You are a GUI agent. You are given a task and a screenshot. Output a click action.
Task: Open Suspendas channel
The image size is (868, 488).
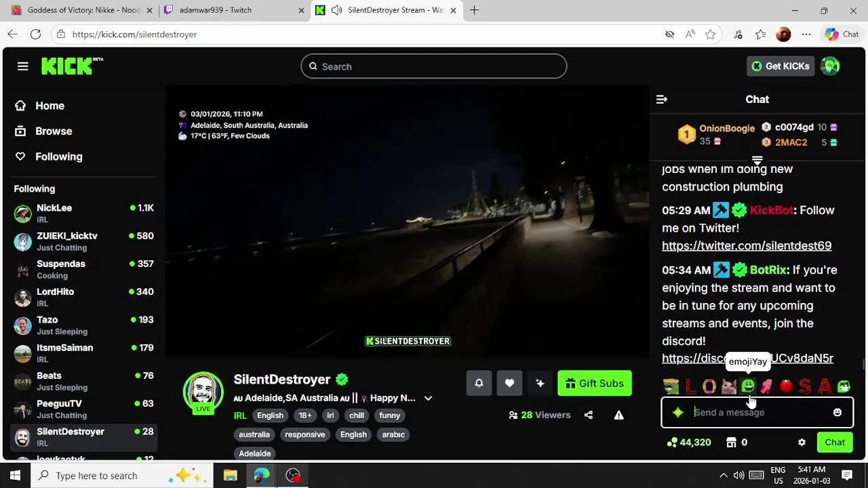point(84,269)
